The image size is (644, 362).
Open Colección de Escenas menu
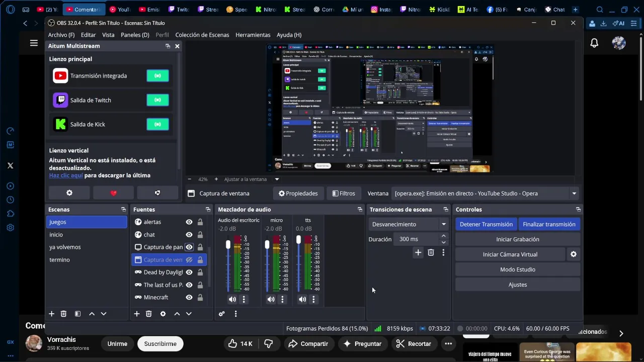[x=202, y=35]
